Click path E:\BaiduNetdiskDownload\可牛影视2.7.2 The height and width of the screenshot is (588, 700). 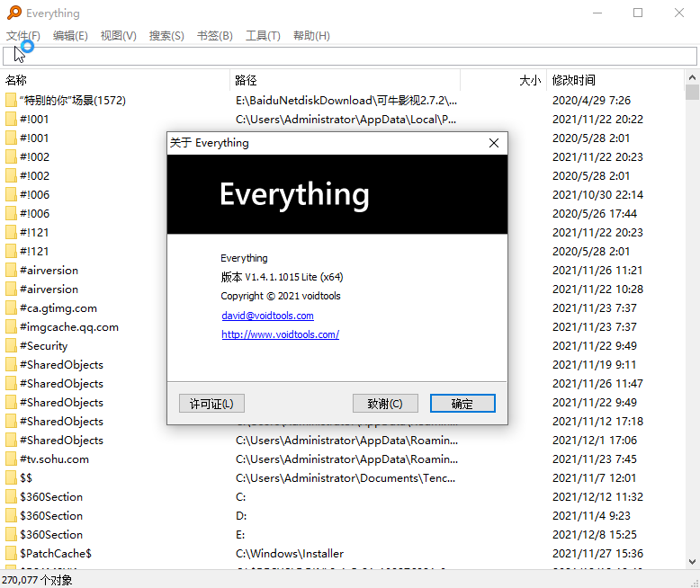pyautogui.click(x=346, y=101)
